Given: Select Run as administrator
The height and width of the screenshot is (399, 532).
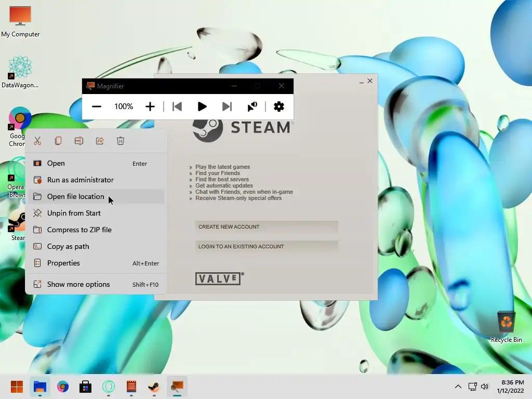Looking at the screenshot, I should (96, 180).
